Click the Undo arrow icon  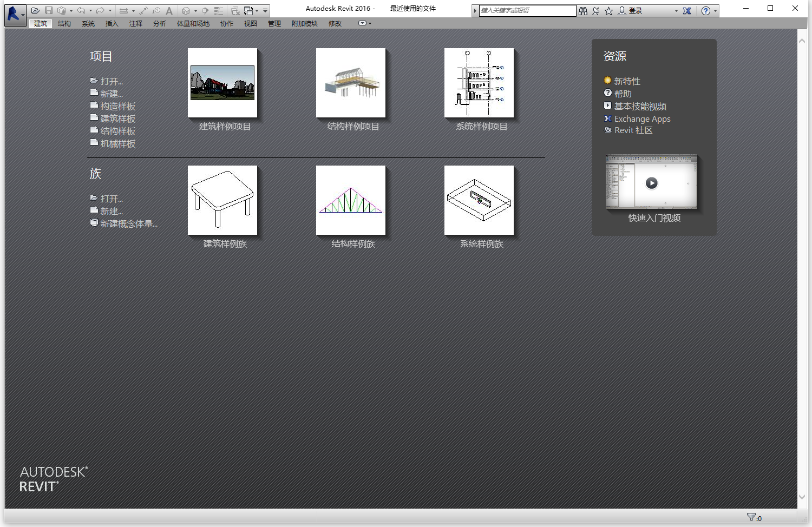[81, 11]
